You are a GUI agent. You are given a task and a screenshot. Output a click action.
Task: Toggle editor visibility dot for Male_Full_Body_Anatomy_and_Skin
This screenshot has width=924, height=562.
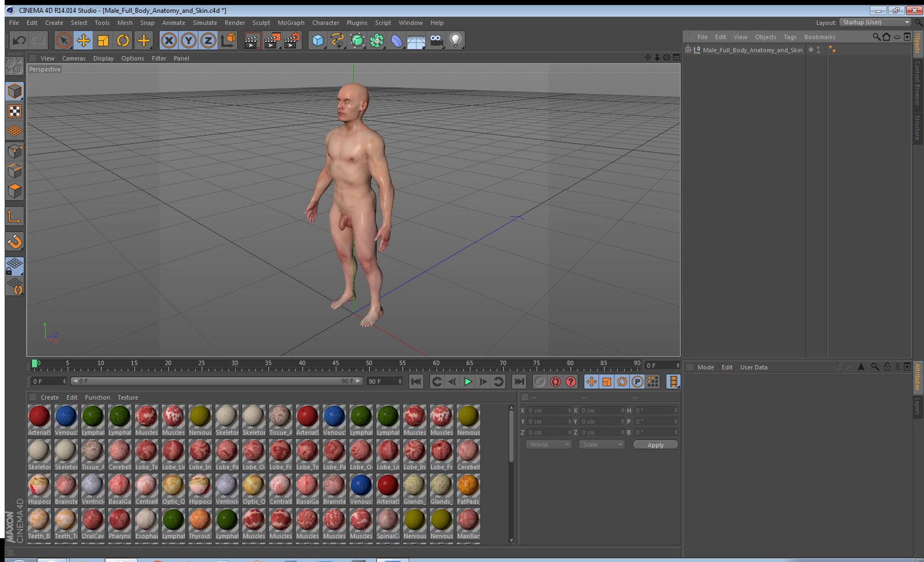tap(818, 48)
